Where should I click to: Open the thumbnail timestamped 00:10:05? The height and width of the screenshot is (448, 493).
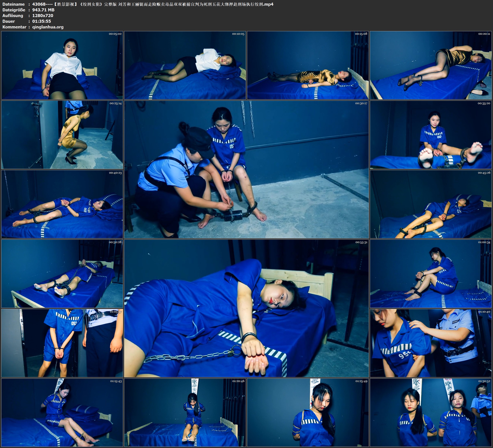click(x=185, y=65)
